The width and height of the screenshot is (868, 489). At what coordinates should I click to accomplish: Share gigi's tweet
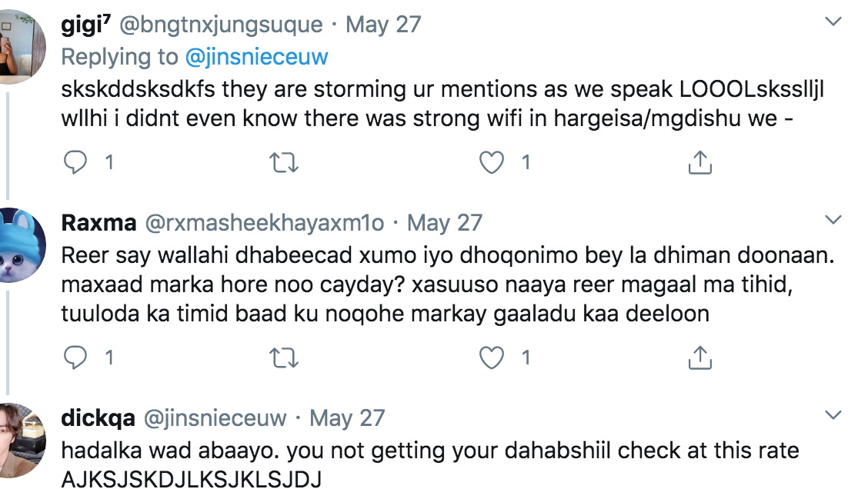699,163
